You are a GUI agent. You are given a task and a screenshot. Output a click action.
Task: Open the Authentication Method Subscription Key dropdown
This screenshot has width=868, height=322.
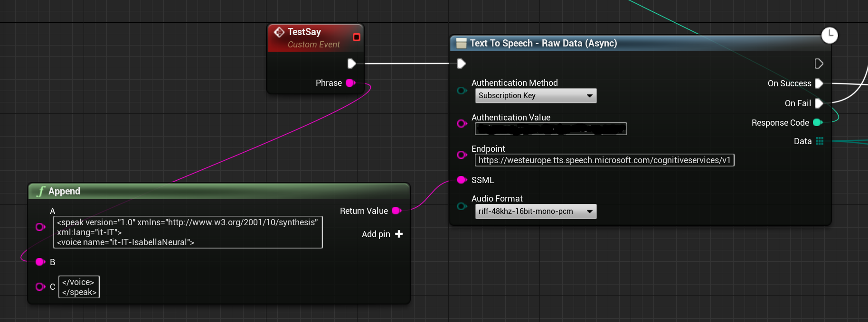[536, 96]
